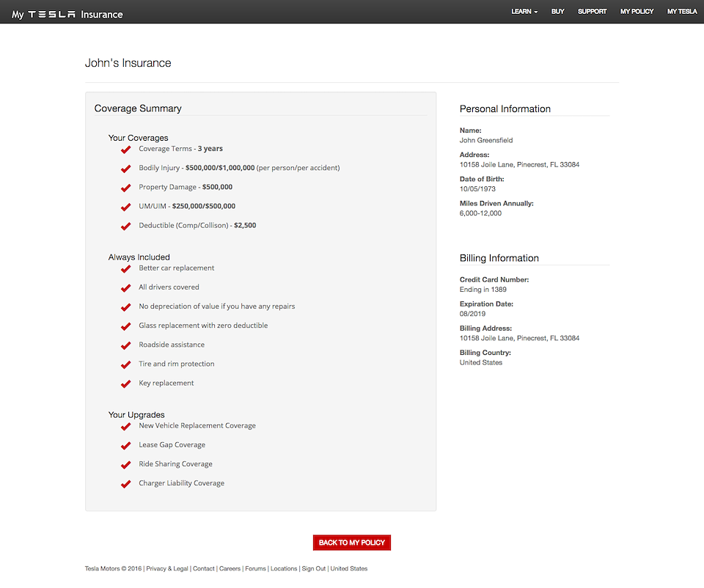Open the Forums footer link

tap(255, 569)
